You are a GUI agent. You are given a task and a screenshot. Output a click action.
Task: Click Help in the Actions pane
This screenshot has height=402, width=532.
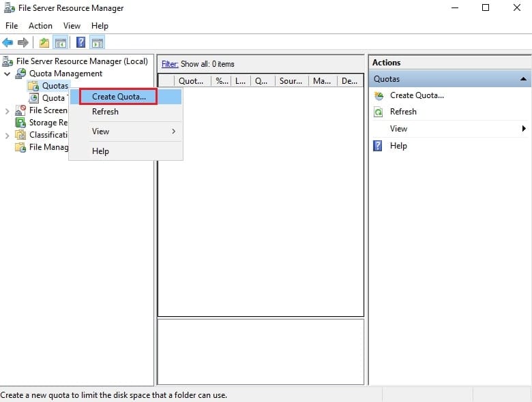point(398,146)
